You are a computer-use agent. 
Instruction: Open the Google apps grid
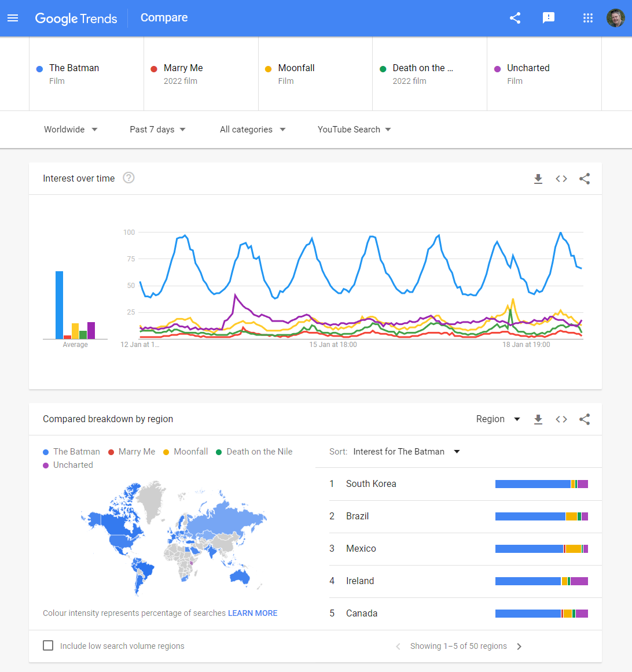tap(588, 18)
